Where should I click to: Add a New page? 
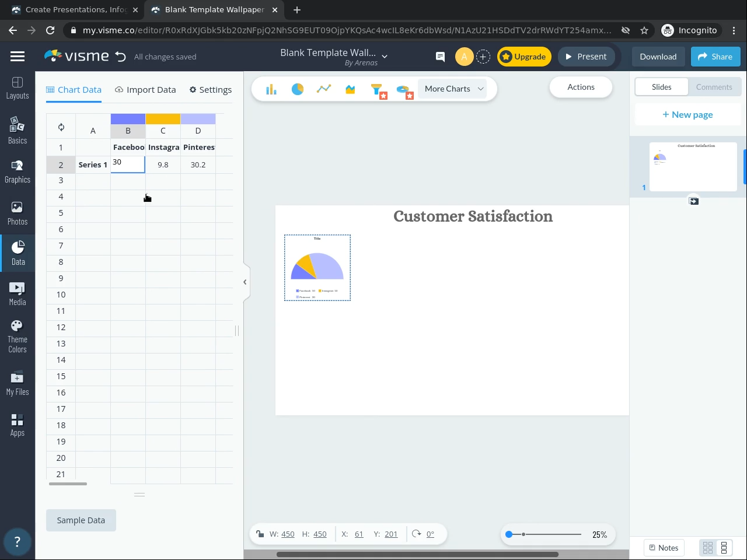click(x=687, y=114)
